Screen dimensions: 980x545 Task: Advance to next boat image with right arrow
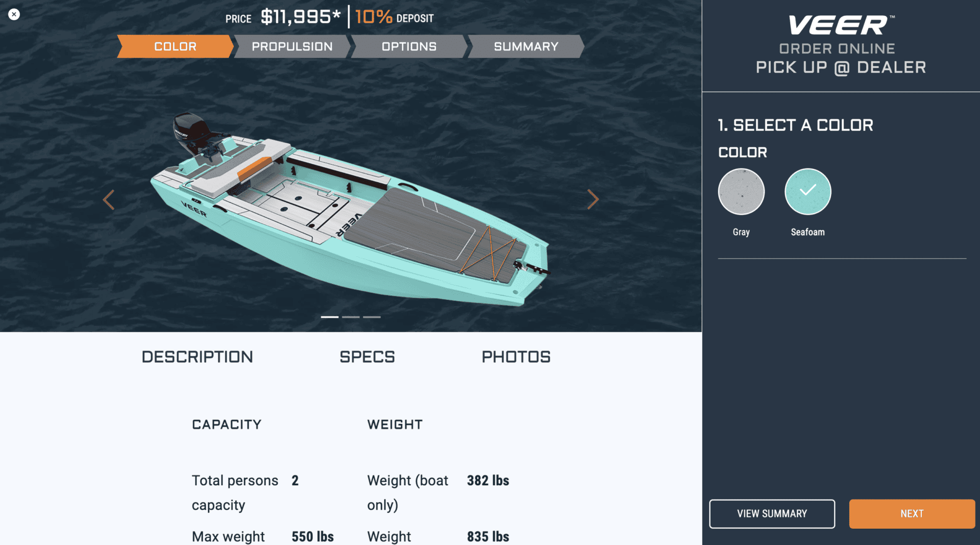pyautogui.click(x=592, y=200)
